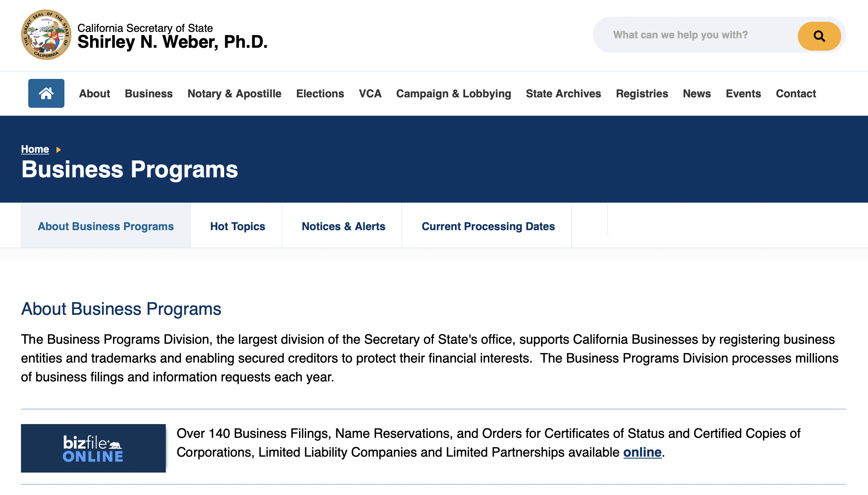Open the Elections menu item

coord(320,94)
